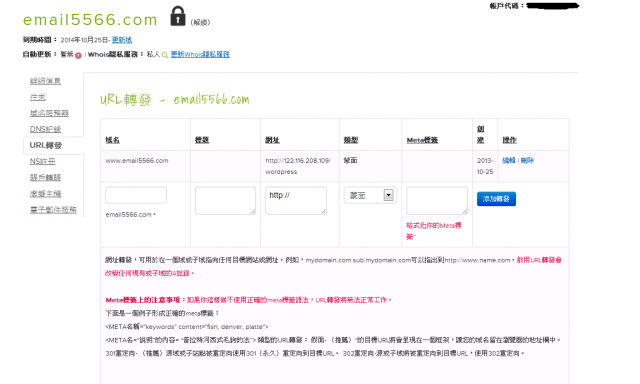Viewport: 640px width, 384px height.
Task: Click the unlock link in parentheses by the padlock
Action: pyautogui.click(x=200, y=22)
